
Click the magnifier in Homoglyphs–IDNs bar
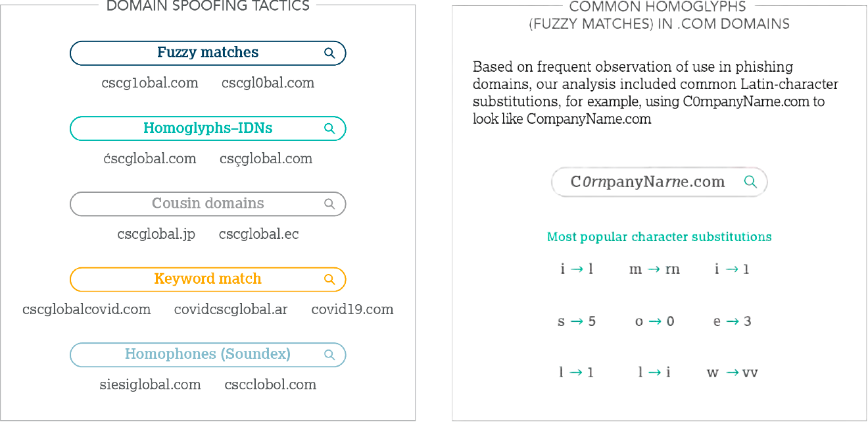[x=330, y=129]
